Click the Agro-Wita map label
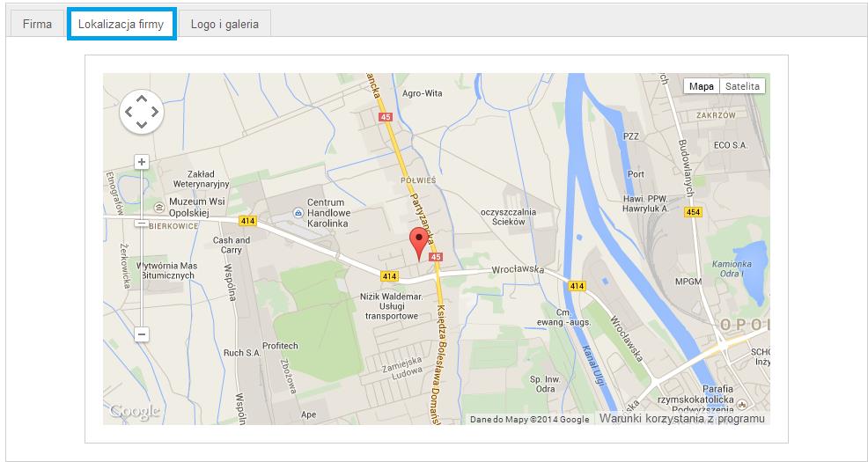The image size is (868, 462). pos(423,93)
